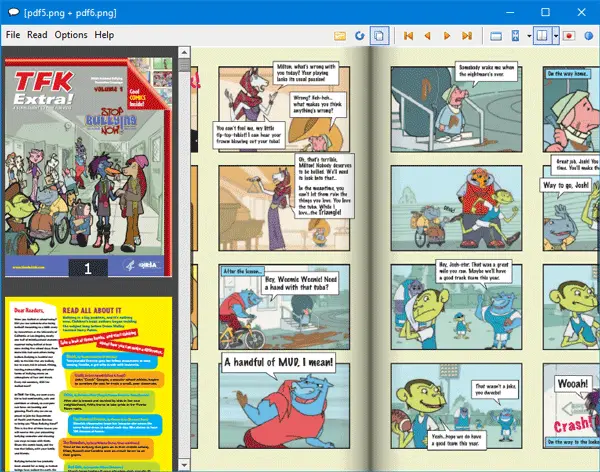This screenshot has height=472, width=600.
Task: Jump to the last page
Action: pos(467,36)
